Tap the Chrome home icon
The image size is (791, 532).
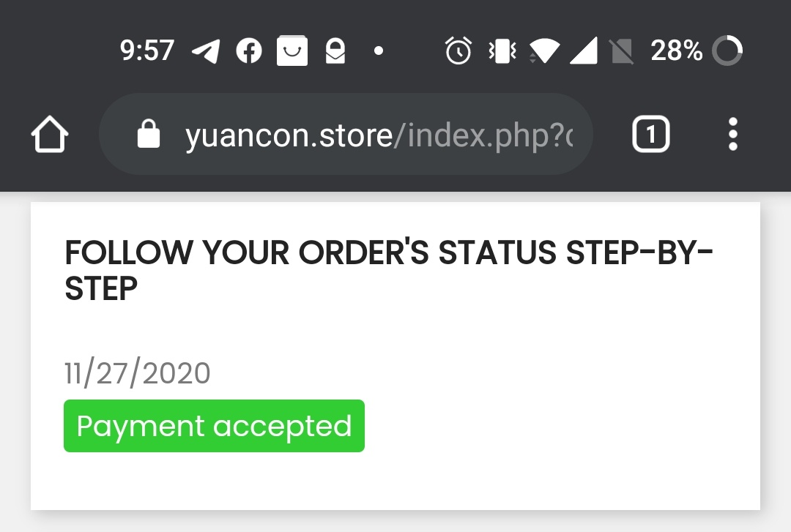[50, 136]
